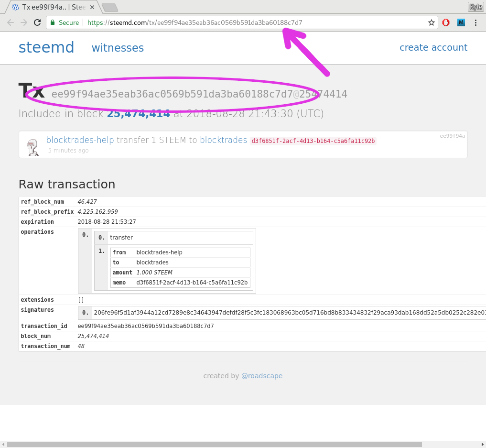486x448 pixels.
Task: Click the ee99f94a hash label in card
Action: tap(452, 136)
